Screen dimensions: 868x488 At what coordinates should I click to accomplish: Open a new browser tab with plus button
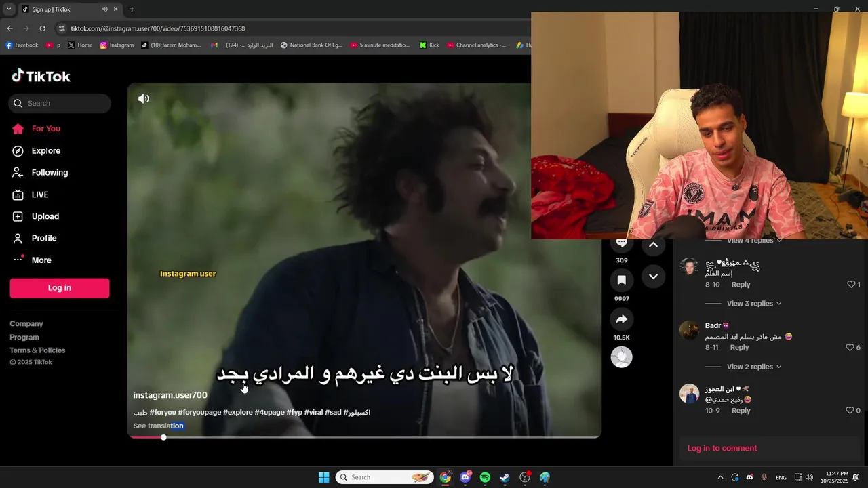pos(132,9)
